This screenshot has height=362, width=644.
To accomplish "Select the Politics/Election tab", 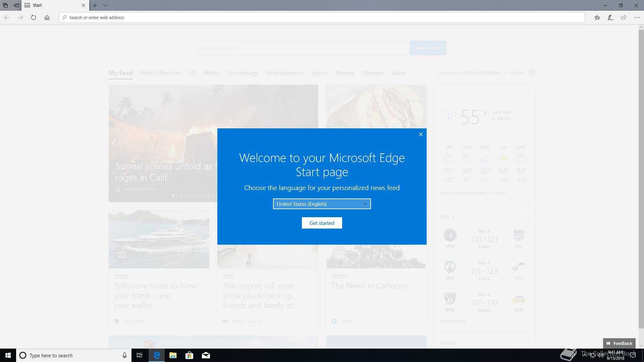I will (x=160, y=73).
